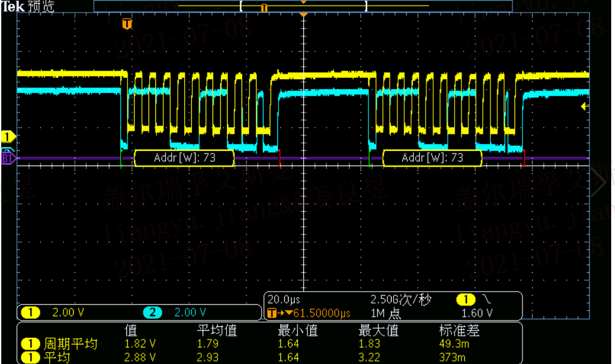Click the orange trigger T marker in the graticule

tap(126, 24)
